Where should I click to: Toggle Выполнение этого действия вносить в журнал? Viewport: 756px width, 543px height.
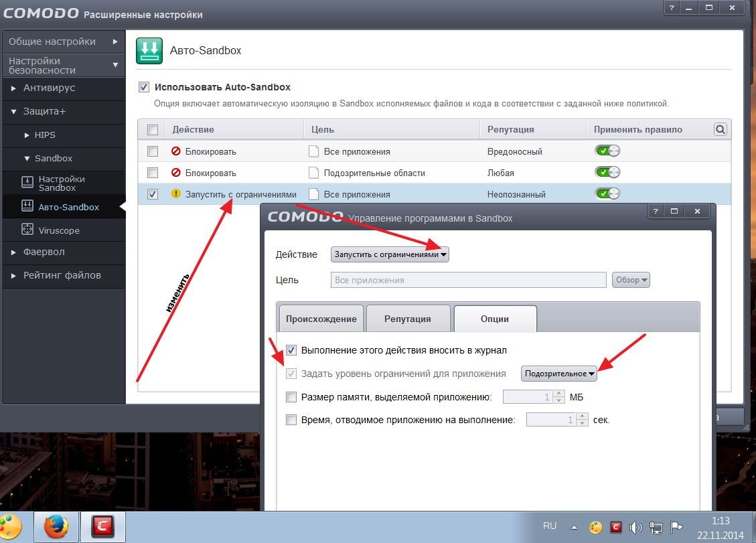(291, 350)
